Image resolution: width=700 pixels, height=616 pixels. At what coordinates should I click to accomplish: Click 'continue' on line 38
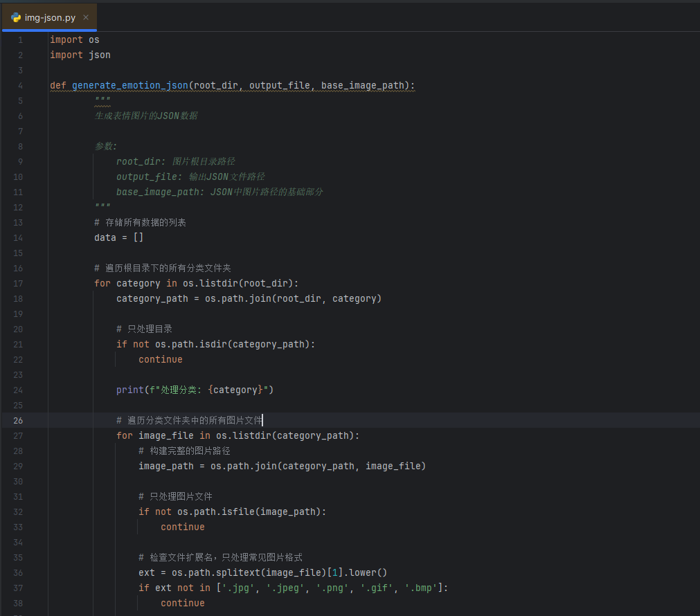[x=183, y=603]
